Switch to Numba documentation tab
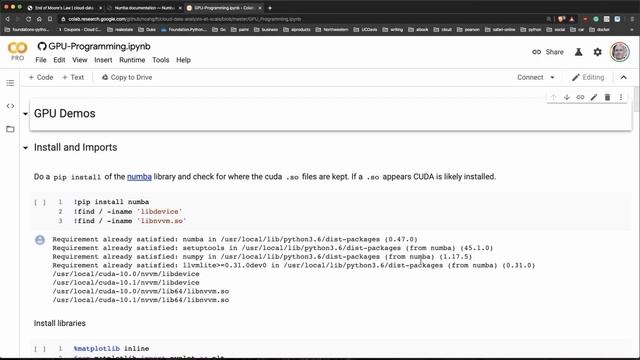This screenshot has height=360, width=640. 144,8
